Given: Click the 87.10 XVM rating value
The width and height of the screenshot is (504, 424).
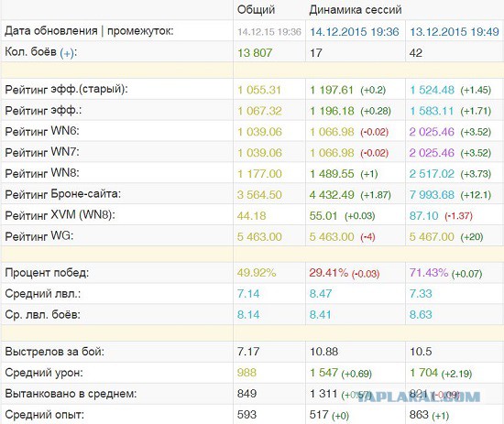Looking at the screenshot, I should [423, 215].
